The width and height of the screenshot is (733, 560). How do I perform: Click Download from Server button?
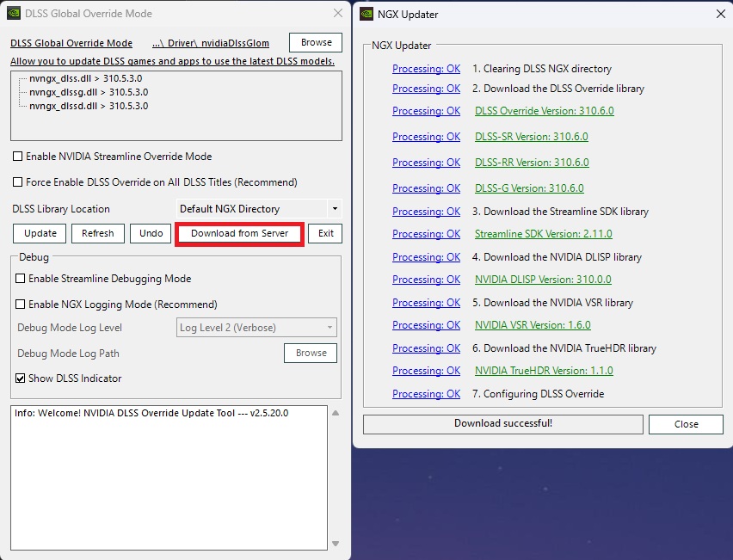(239, 233)
